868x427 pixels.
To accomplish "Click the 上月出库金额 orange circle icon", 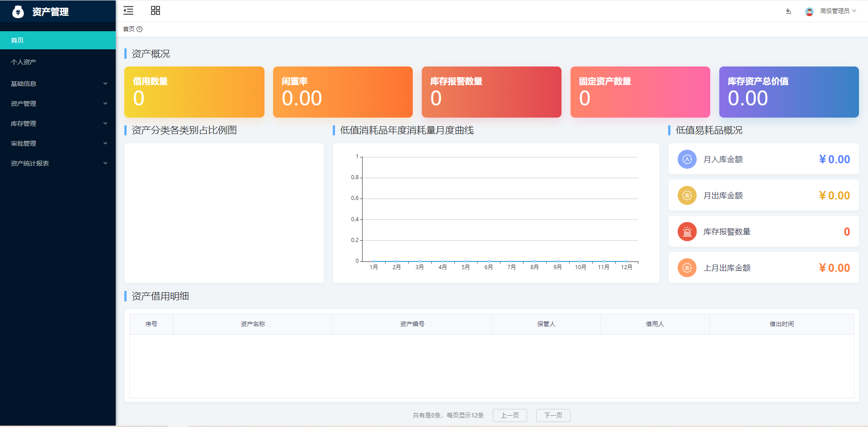I will [x=687, y=268].
